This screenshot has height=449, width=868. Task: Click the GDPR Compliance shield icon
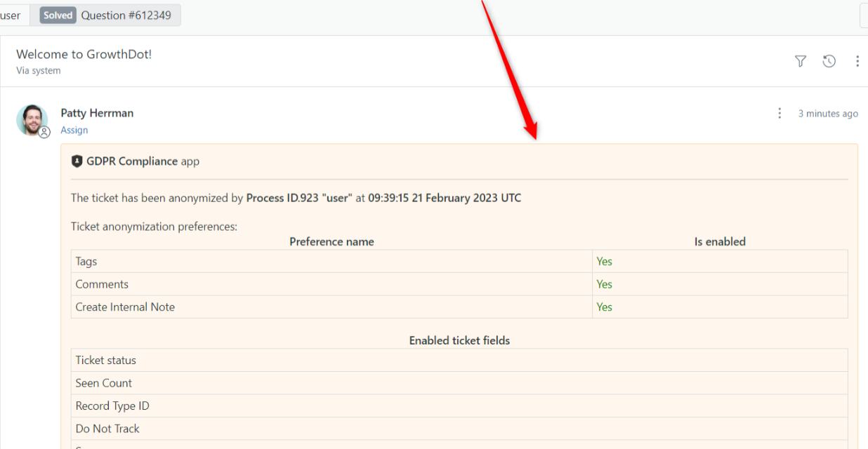coord(77,161)
